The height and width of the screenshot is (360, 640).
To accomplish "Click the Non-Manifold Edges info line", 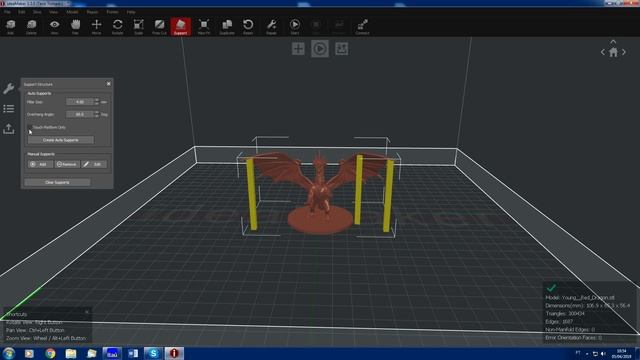I will click(x=570, y=329).
